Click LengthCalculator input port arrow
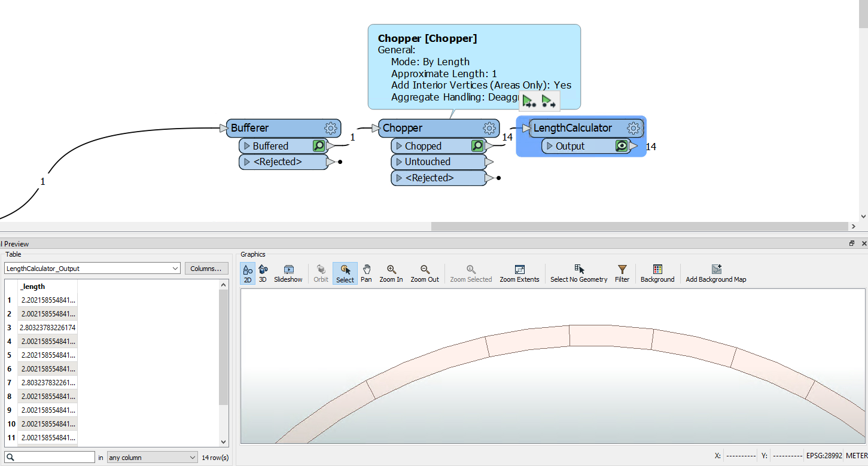Image resolution: width=868 pixels, height=466 pixels. tap(526, 127)
